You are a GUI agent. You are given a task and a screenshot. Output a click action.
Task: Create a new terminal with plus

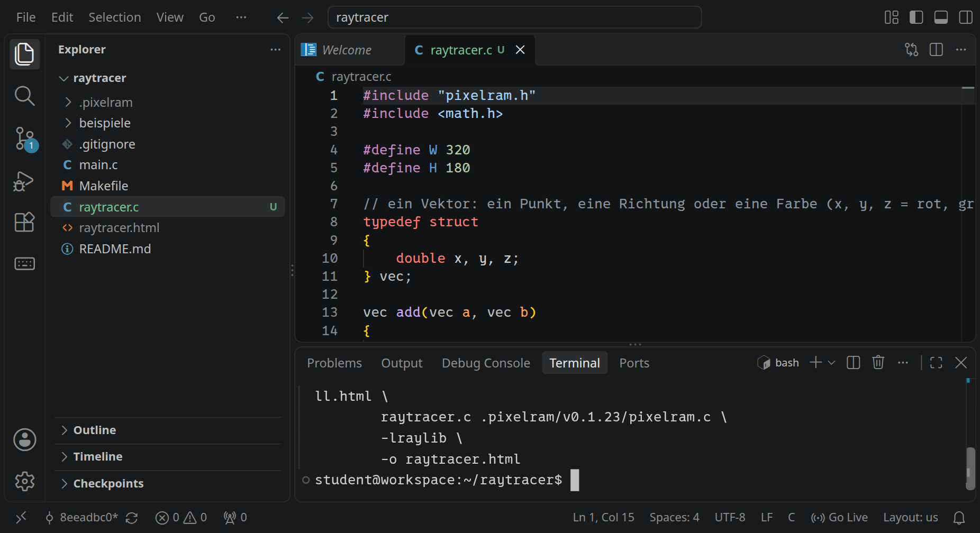tap(816, 362)
